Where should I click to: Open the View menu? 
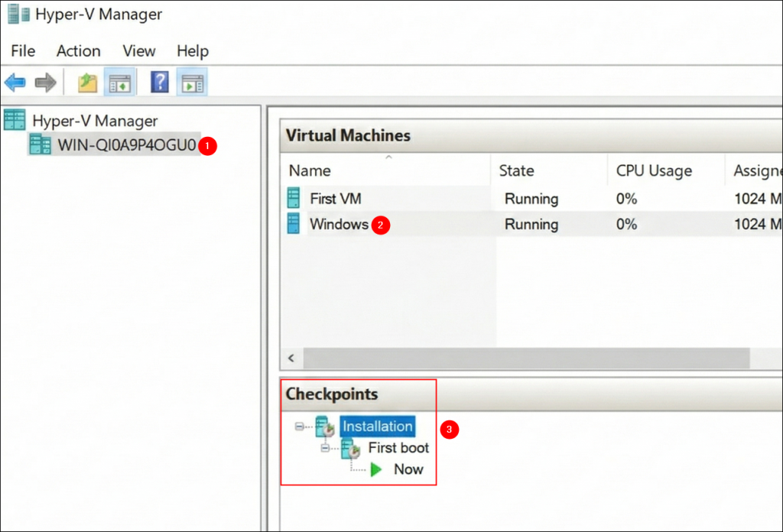coord(138,51)
